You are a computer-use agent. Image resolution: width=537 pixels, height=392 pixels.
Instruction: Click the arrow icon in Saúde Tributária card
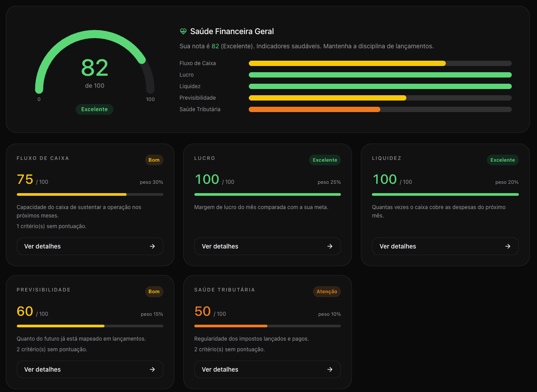tap(330, 369)
